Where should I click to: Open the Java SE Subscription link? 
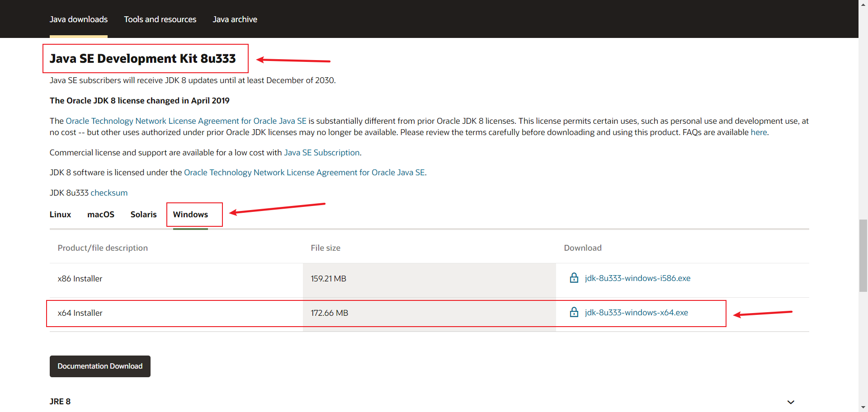point(322,153)
